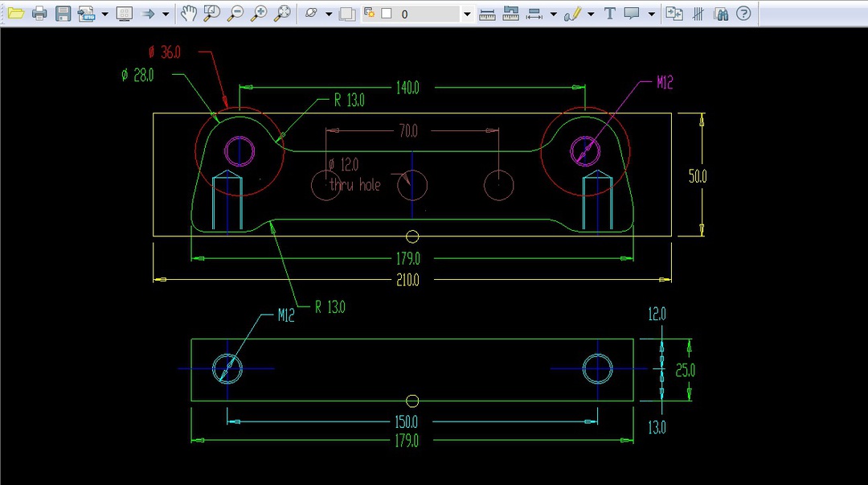868x485 pixels.
Task: Activate the Zoom In tool
Action: coord(258,14)
